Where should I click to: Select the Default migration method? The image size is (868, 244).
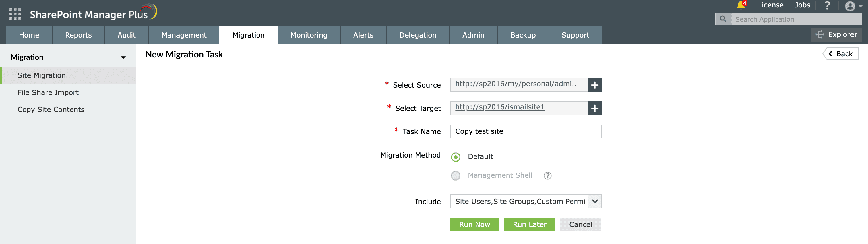(x=456, y=157)
